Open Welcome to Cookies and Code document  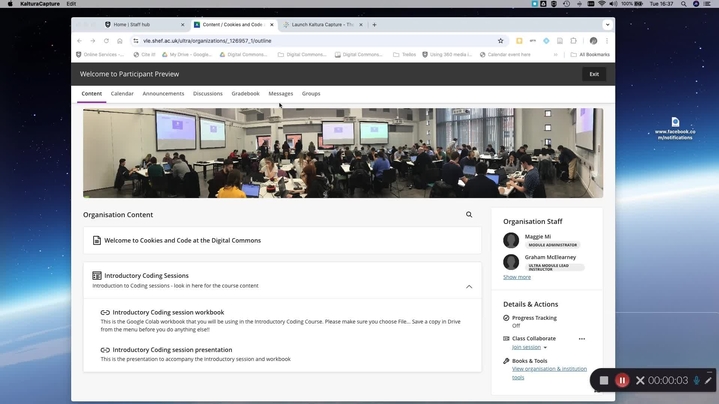click(x=183, y=240)
